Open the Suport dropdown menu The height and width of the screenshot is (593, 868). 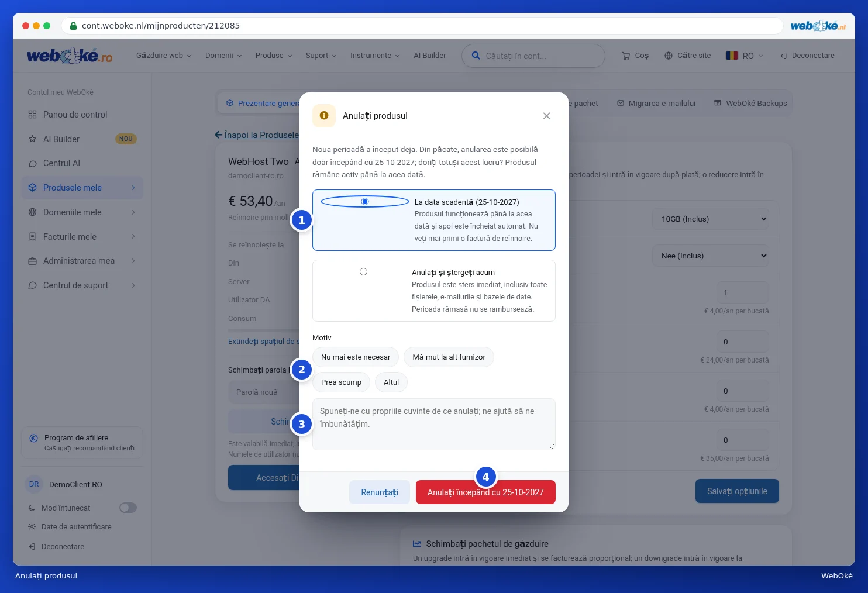pyautogui.click(x=321, y=56)
